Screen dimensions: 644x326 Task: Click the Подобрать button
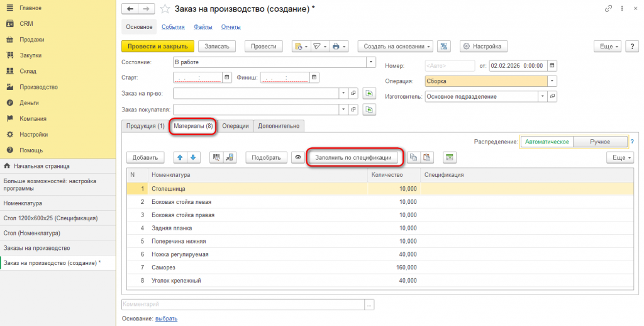266,157
